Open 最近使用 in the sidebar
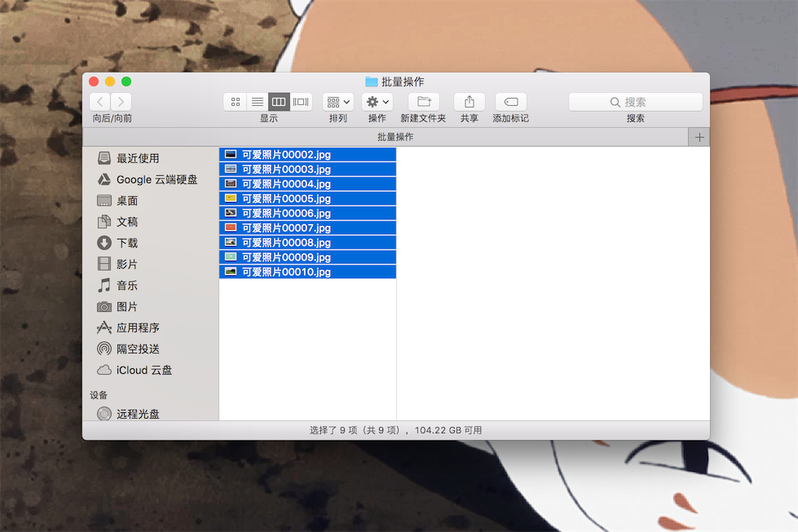The image size is (798, 532). tap(137, 158)
